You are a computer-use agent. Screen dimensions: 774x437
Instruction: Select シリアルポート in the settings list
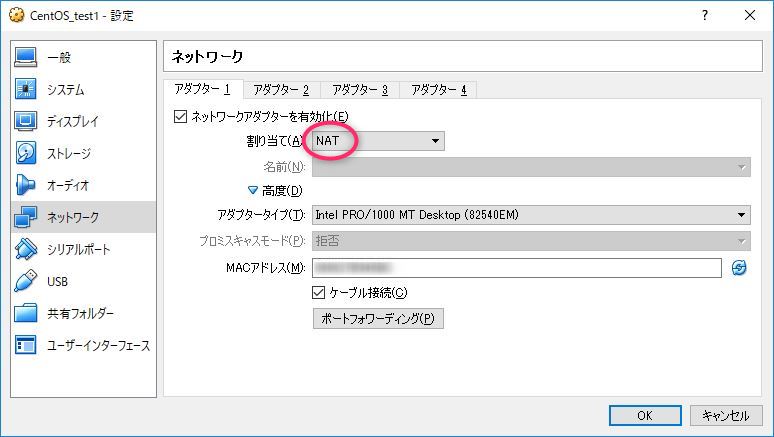tap(83, 249)
